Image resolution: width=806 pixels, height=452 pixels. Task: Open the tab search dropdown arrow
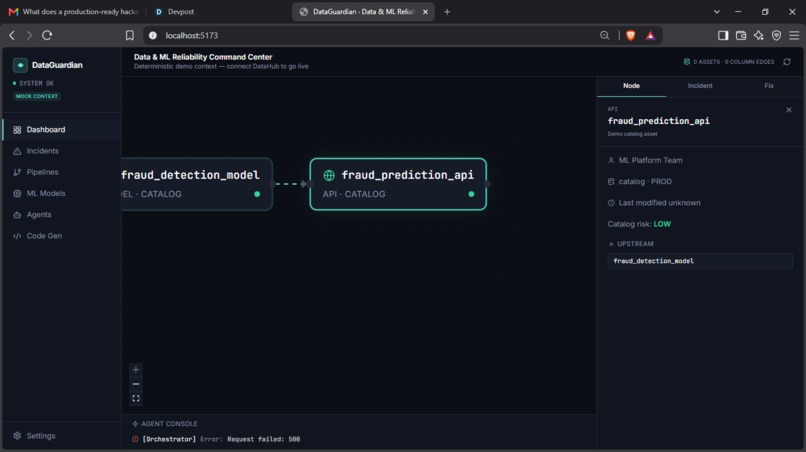click(717, 12)
